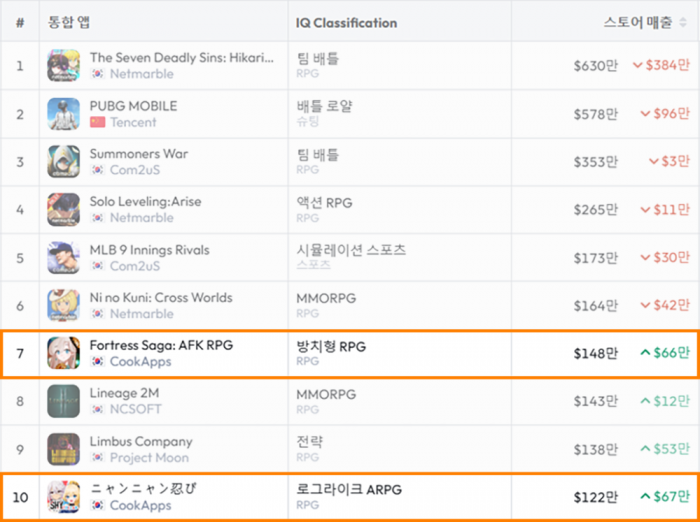Click the MLB 9 Innings Rivals icon

[x=63, y=258]
